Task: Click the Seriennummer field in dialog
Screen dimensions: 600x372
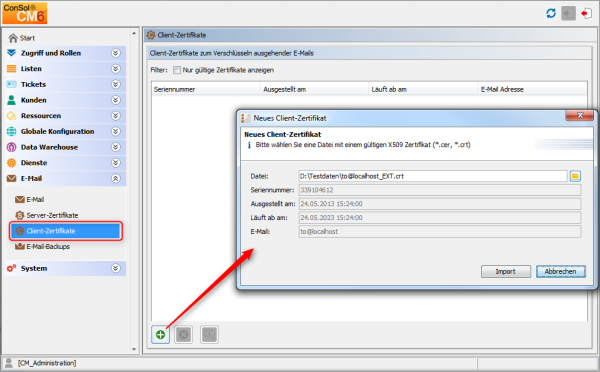Action: point(440,190)
